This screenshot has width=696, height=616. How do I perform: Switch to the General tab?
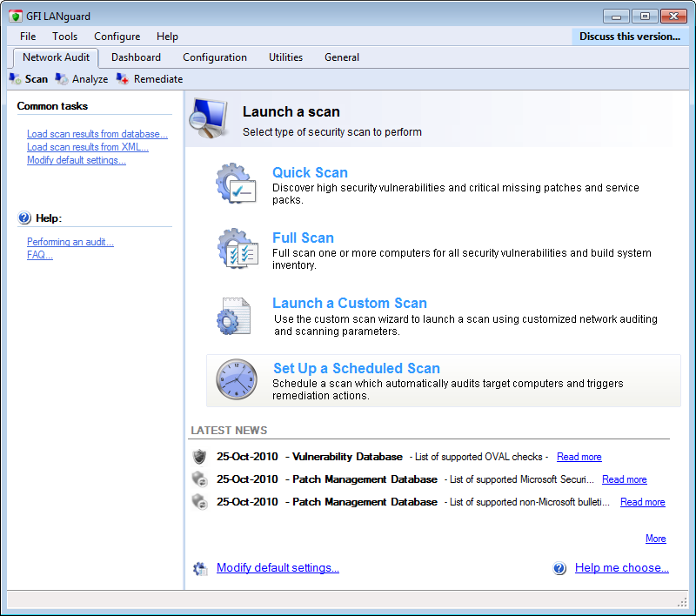tap(342, 57)
